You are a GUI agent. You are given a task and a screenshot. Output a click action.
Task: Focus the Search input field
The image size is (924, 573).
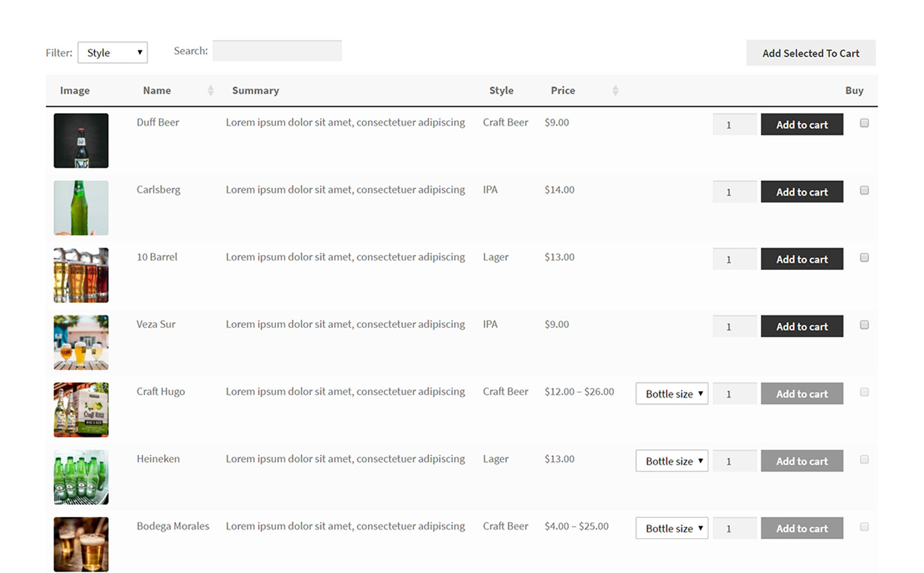pyautogui.click(x=277, y=51)
